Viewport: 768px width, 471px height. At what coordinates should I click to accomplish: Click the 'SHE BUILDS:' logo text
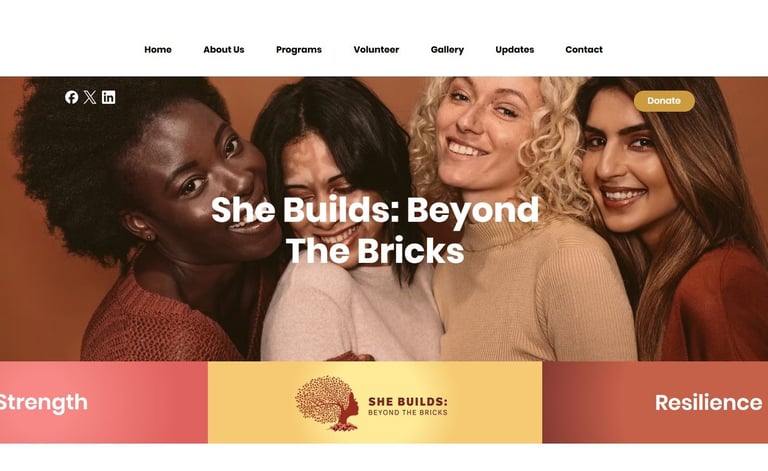[408, 401]
